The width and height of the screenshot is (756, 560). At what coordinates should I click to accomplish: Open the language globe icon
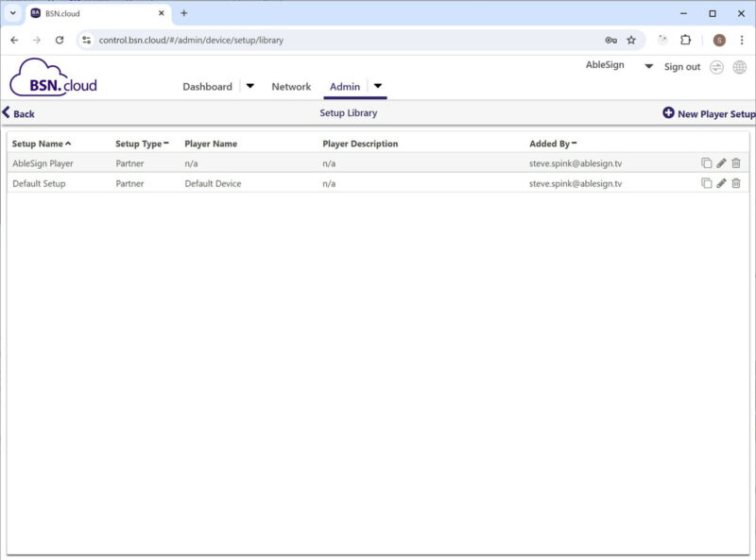[x=739, y=67]
